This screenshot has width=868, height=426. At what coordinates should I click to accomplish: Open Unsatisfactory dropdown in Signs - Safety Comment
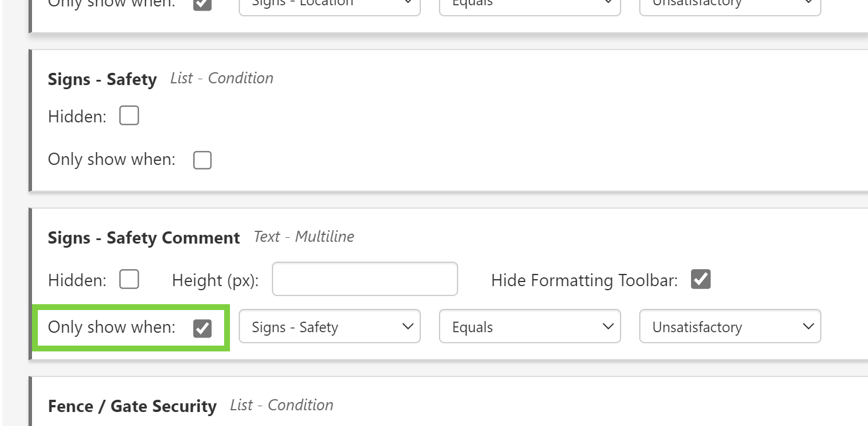coord(730,328)
